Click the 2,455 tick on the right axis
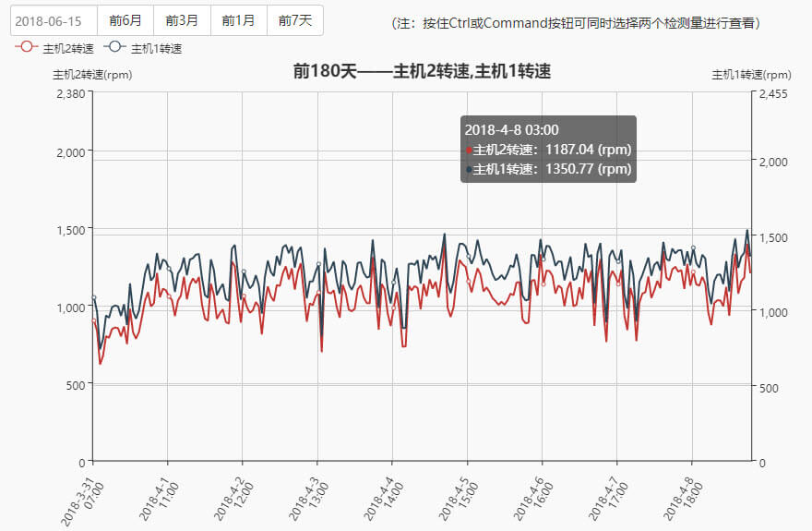Image resolution: width=812 pixels, height=531 pixels. tap(772, 92)
